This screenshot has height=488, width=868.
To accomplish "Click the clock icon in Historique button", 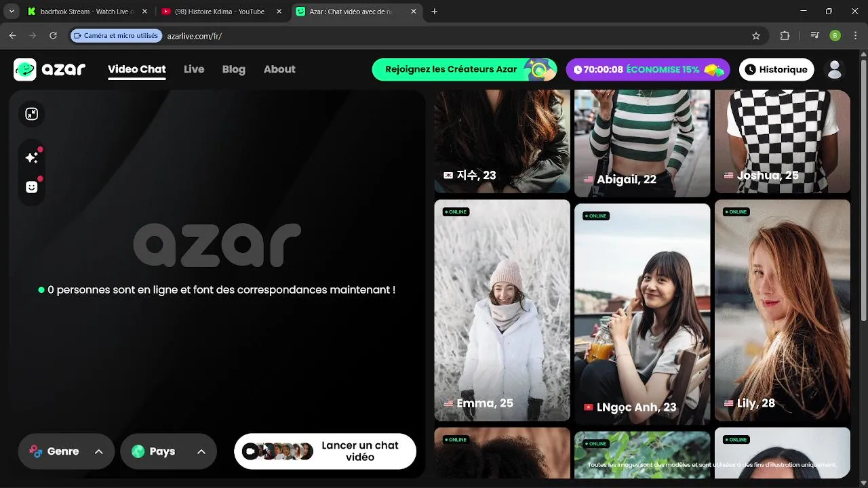I will (x=751, y=69).
